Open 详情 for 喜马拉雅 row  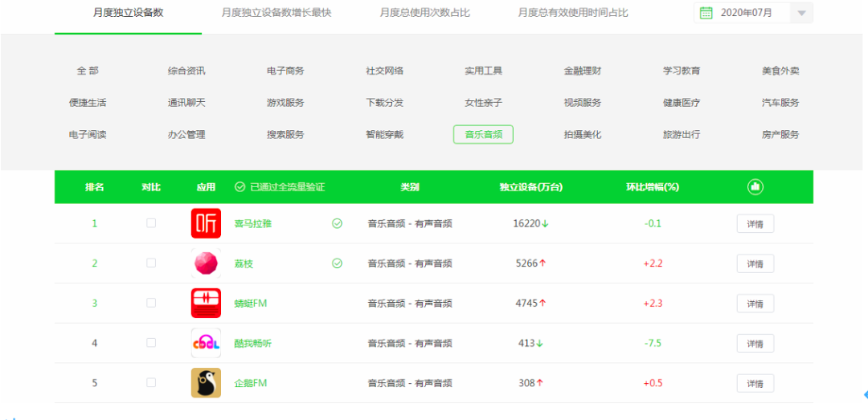pos(755,224)
